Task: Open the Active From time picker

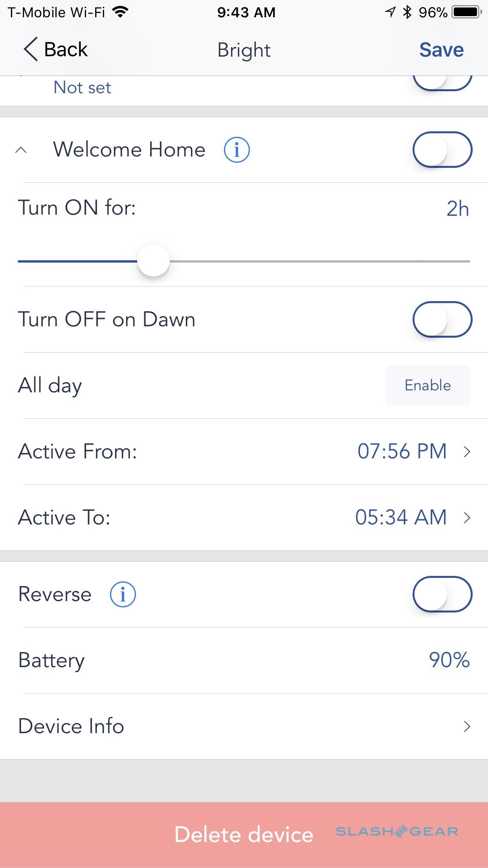Action: [413, 451]
